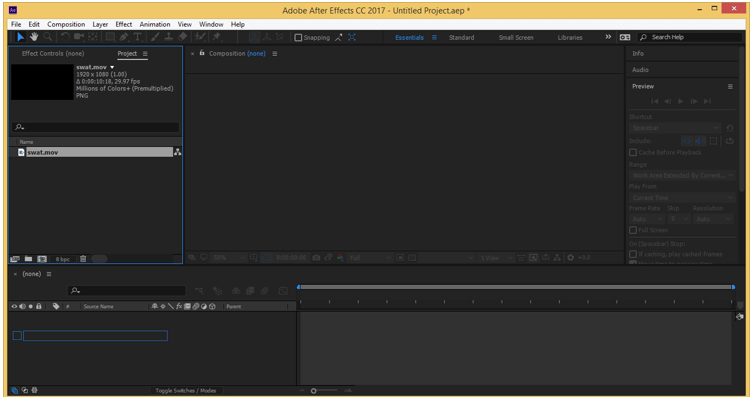Viewport: 752px width, 401px height.
Task: Select the Puppet Pin tool
Action: pos(217,37)
